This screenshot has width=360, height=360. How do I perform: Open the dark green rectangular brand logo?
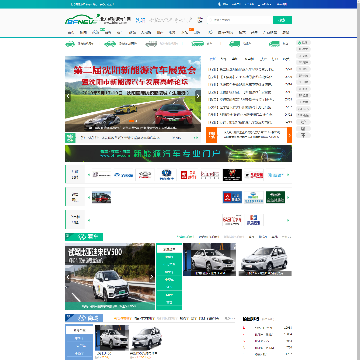tap(275, 197)
